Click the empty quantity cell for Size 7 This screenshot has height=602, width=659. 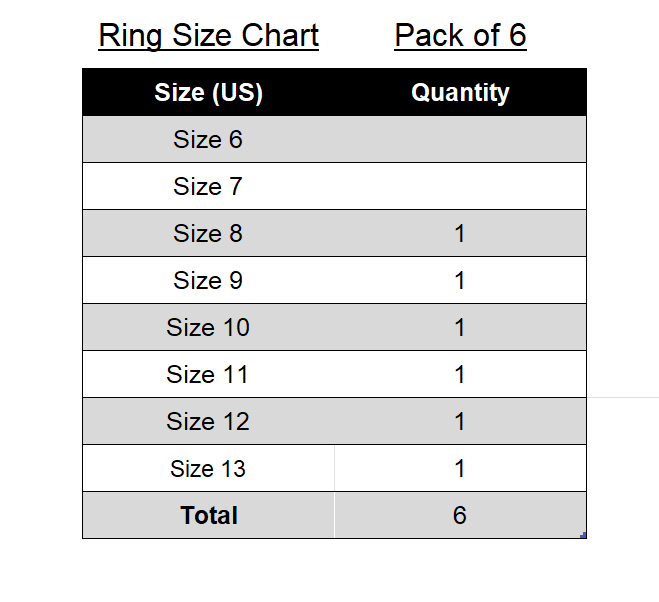pyautogui.click(x=460, y=187)
